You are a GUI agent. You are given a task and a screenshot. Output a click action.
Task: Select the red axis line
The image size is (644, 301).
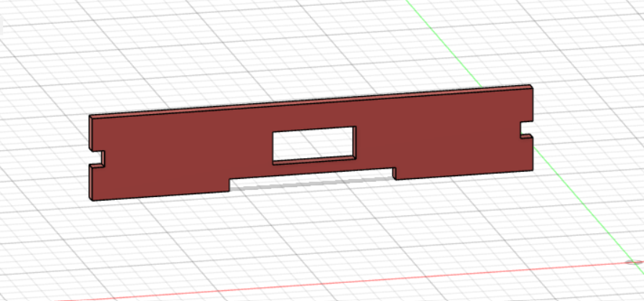[349, 281]
